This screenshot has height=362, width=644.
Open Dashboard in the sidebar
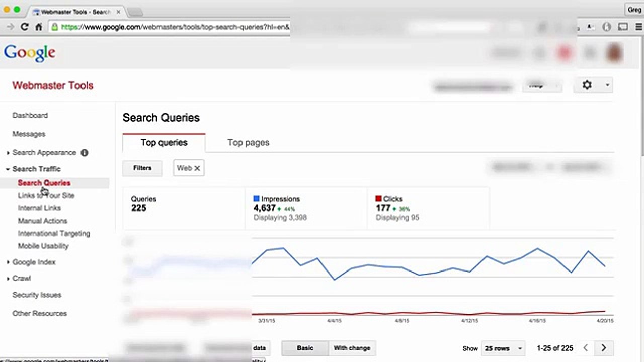30,116
